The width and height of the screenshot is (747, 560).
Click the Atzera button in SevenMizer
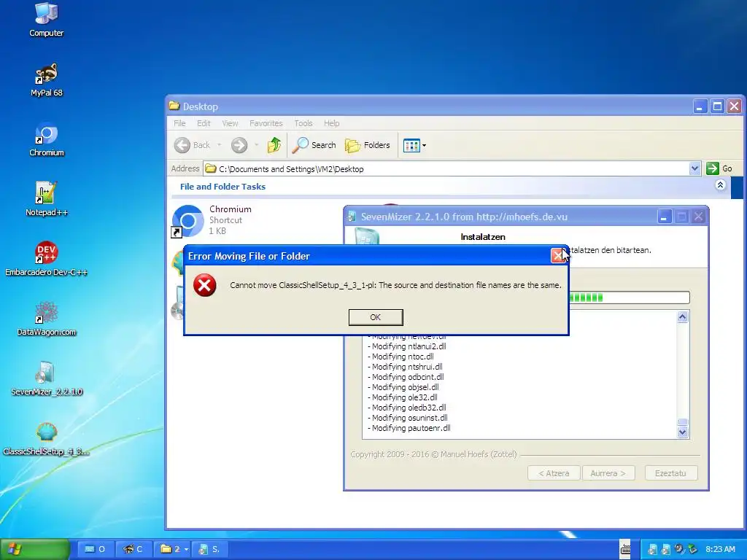(554, 473)
